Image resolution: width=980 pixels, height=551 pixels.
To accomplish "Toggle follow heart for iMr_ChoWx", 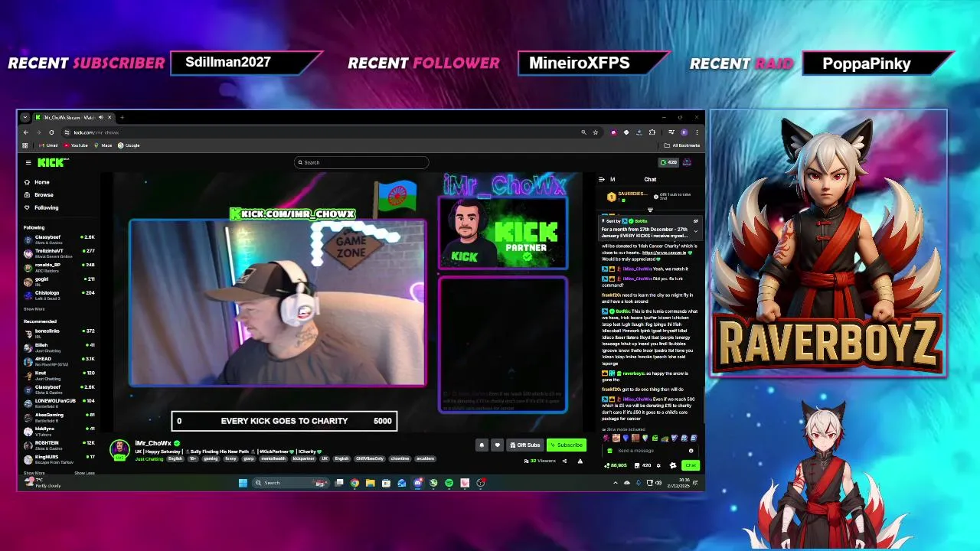I will (x=497, y=445).
